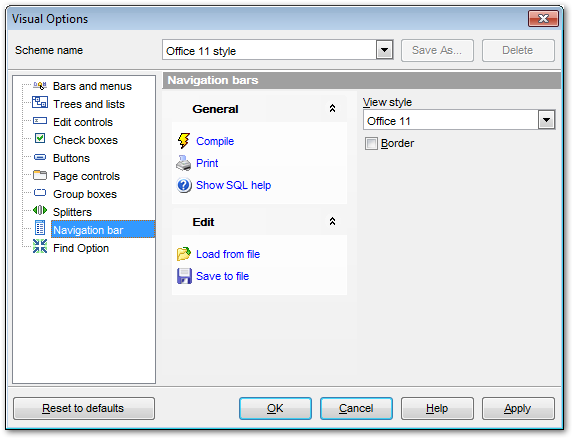Enable the Border checkbox
The width and height of the screenshot is (573, 439).
371,143
